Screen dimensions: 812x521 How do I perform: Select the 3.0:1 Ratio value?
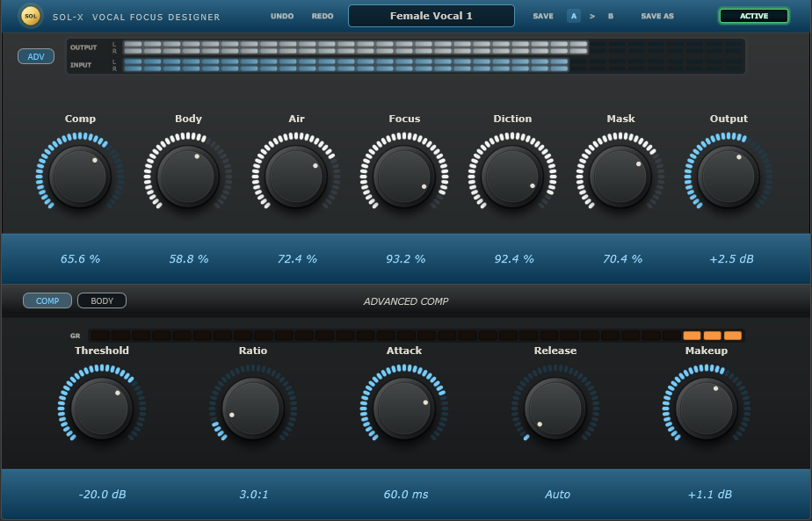coord(254,495)
